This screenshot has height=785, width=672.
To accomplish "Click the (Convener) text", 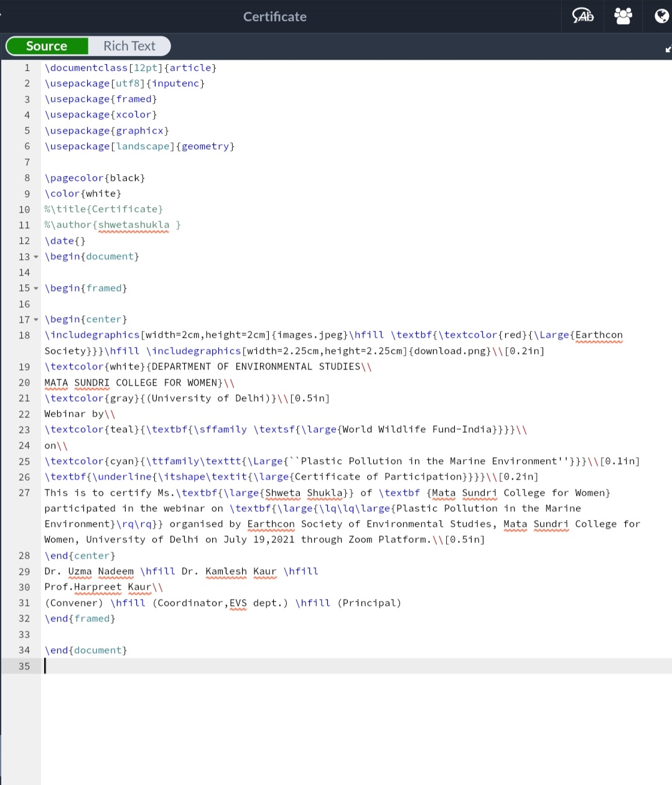I will [x=74, y=603].
